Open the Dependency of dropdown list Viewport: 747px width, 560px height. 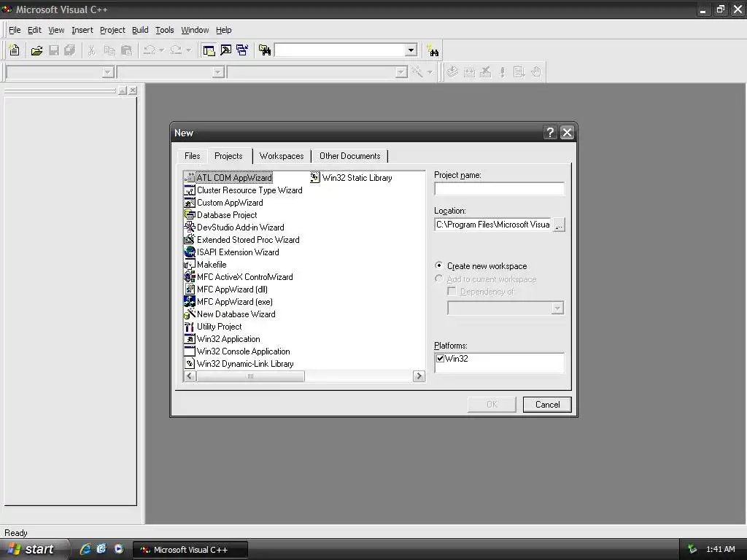[557, 308]
